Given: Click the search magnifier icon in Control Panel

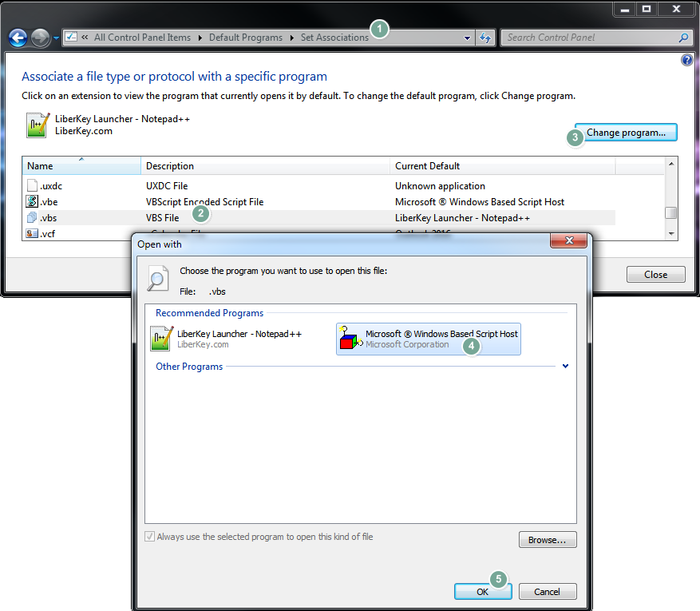Looking at the screenshot, I should 683,38.
